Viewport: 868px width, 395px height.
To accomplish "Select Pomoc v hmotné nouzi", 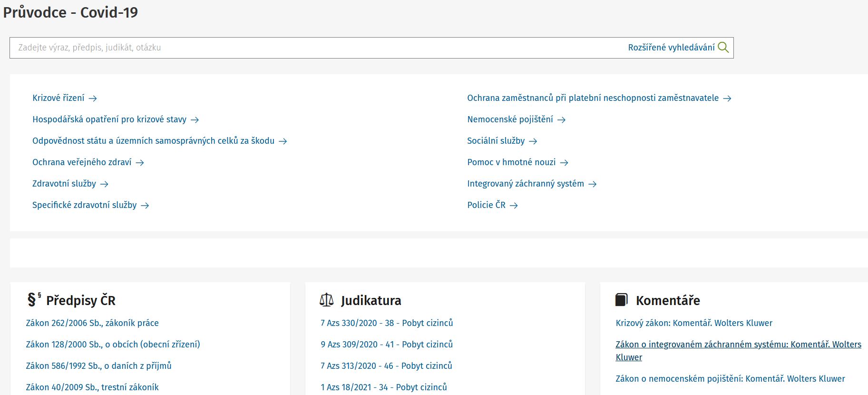I will (511, 162).
